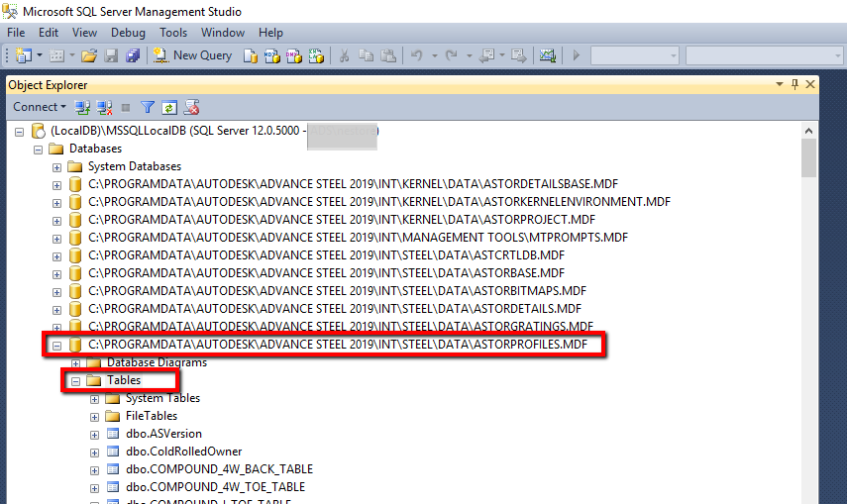Screen dimensions: 847x504
Task: Expand the ASTORPROJECT.MDF database node
Action: (x=56, y=221)
